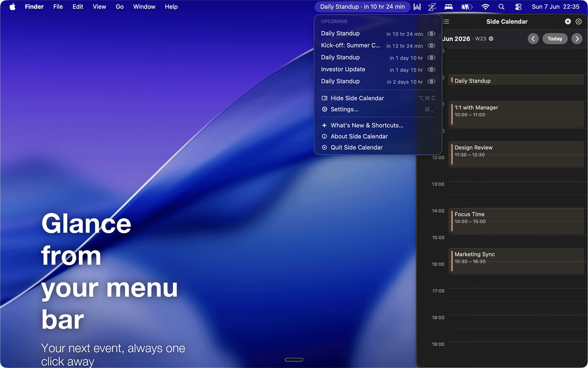Open the Apple menu
588x368 pixels.
pyautogui.click(x=13, y=7)
